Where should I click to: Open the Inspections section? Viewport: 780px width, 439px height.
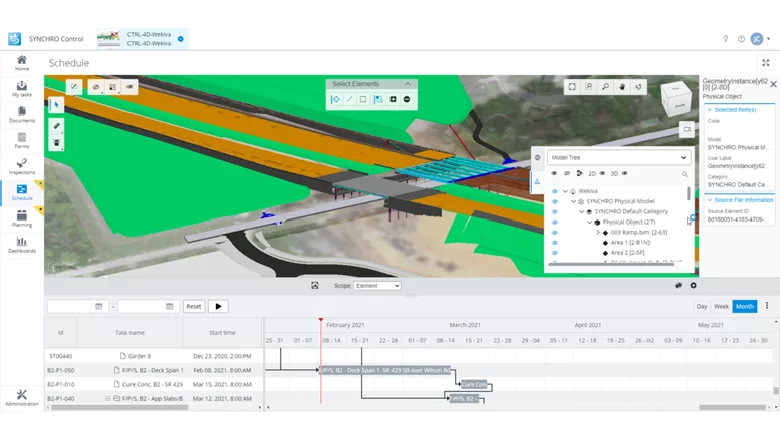pos(21,166)
